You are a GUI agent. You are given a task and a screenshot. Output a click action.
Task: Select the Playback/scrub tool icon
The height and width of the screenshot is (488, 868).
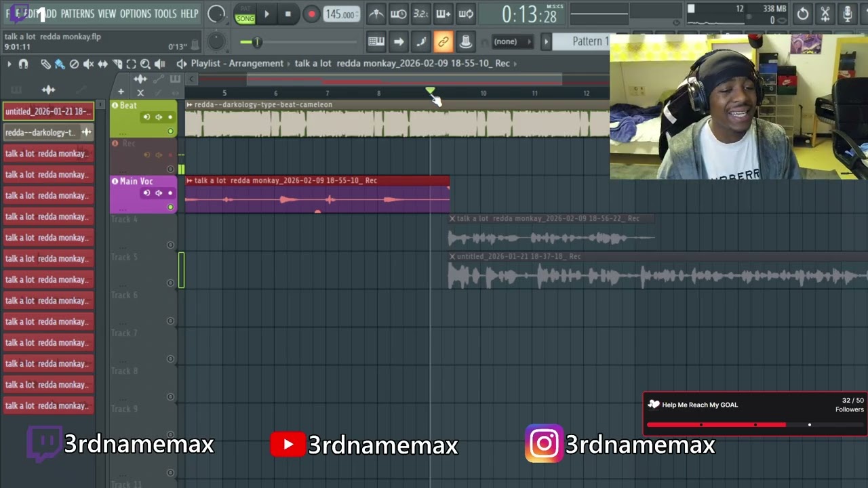tap(160, 64)
